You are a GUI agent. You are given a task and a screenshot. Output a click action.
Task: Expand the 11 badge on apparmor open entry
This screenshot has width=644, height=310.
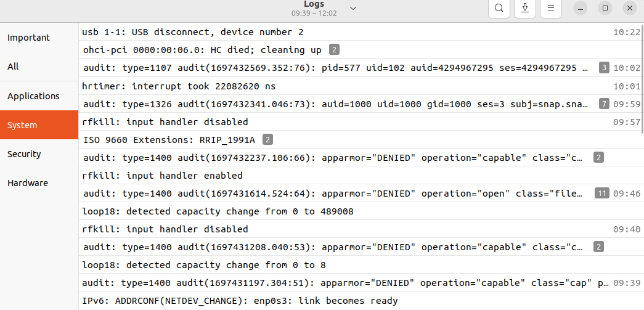pyautogui.click(x=601, y=194)
